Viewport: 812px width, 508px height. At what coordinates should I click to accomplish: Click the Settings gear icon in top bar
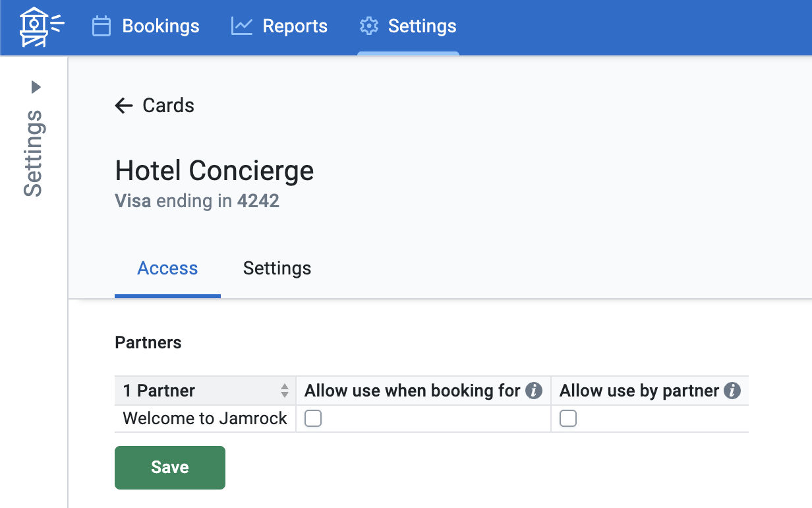click(369, 26)
